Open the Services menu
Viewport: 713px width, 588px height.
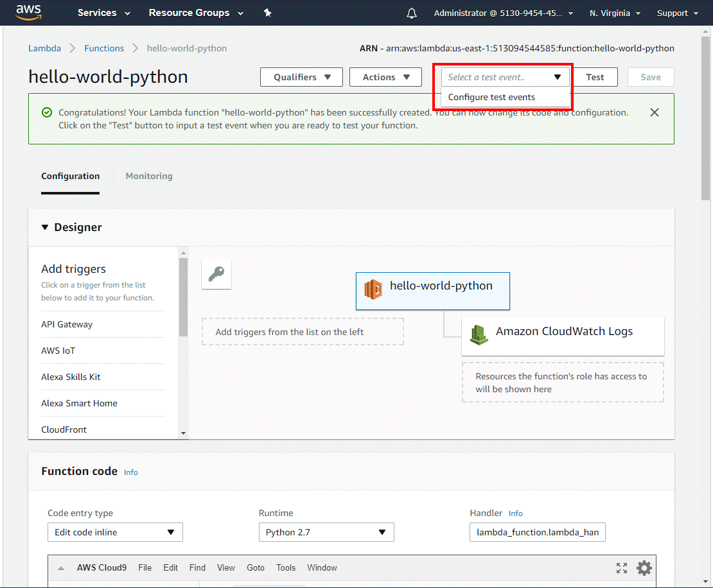[103, 13]
